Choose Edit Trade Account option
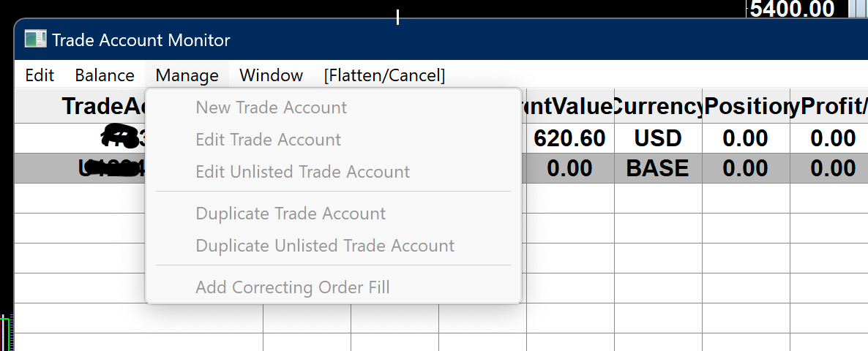This screenshot has height=351, width=868. [268, 140]
